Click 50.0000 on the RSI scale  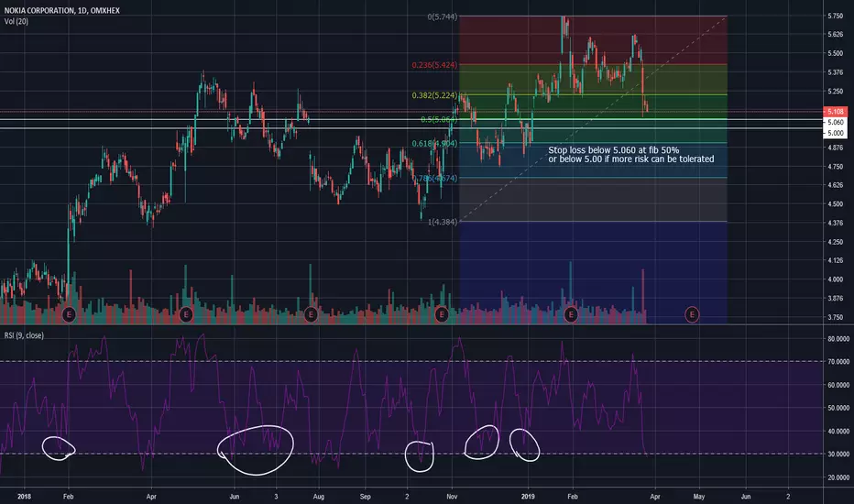[x=838, y=408]
